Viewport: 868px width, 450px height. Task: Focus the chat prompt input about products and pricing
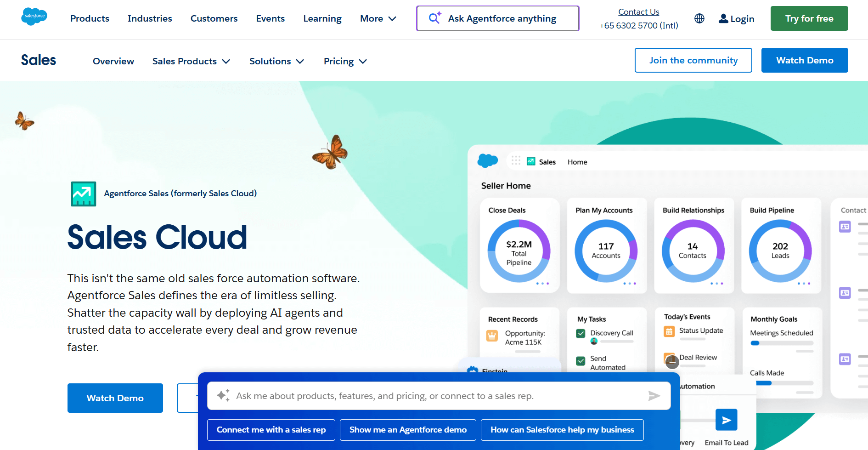[x=439, y=396]
